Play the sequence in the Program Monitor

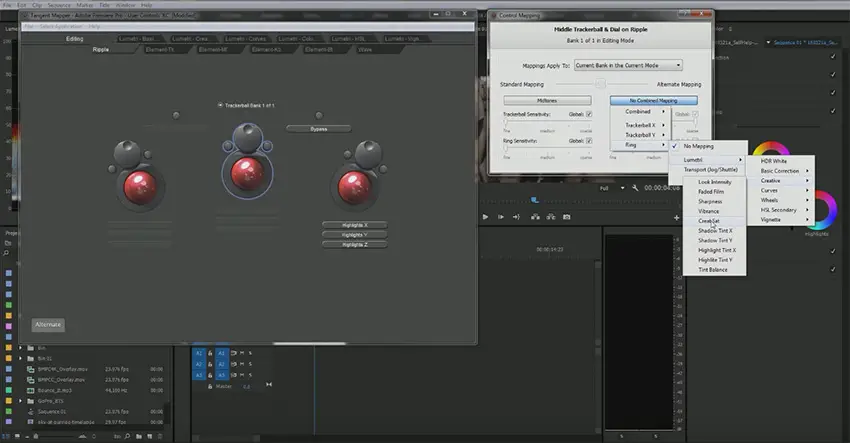point(485,217)
